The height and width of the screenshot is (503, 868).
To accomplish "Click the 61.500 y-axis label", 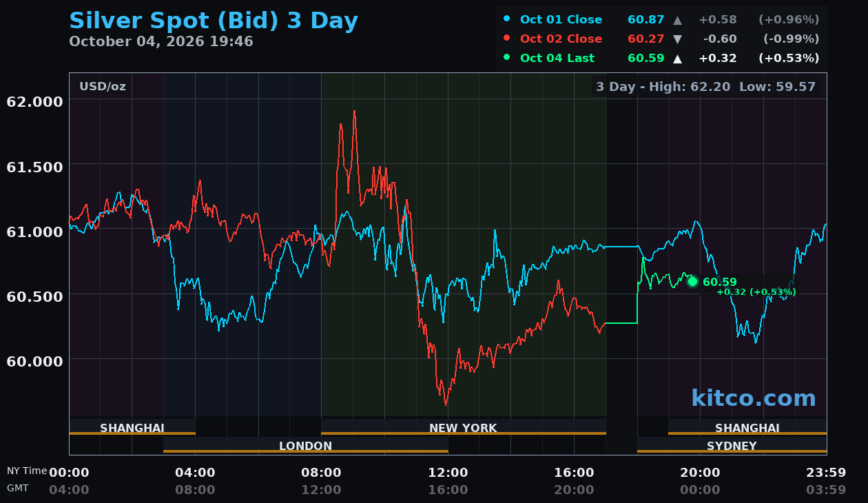I will (34, 167).
